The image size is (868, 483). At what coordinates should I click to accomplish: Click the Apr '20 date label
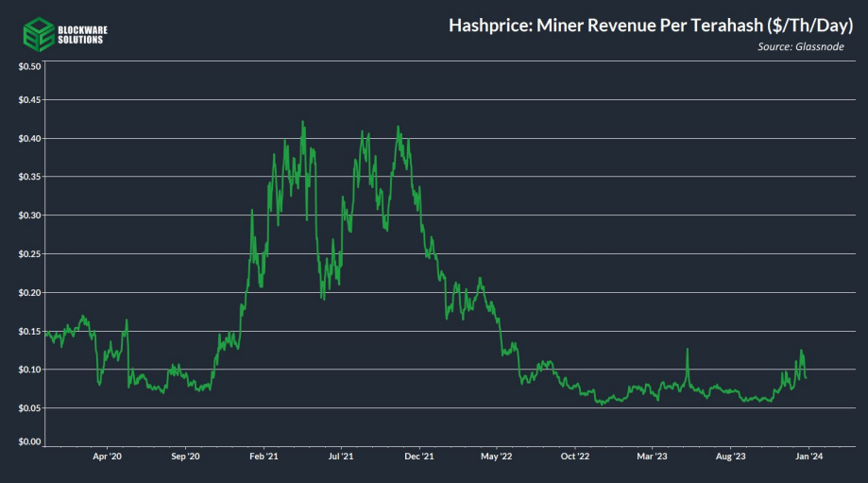(109, 456)
